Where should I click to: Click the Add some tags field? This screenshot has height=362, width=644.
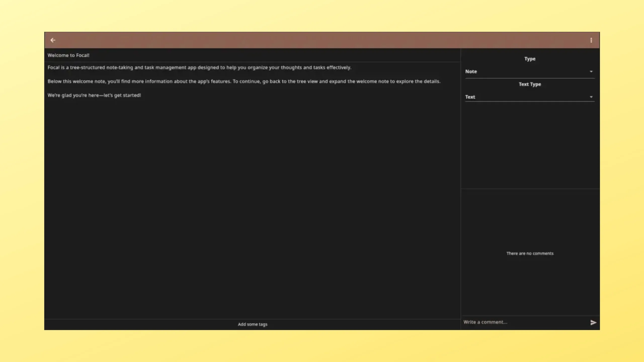253,324
